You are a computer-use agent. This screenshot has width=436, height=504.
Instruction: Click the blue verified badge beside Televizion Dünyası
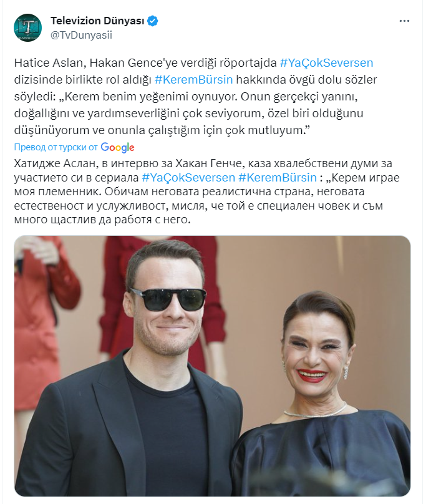coord(152,21)
